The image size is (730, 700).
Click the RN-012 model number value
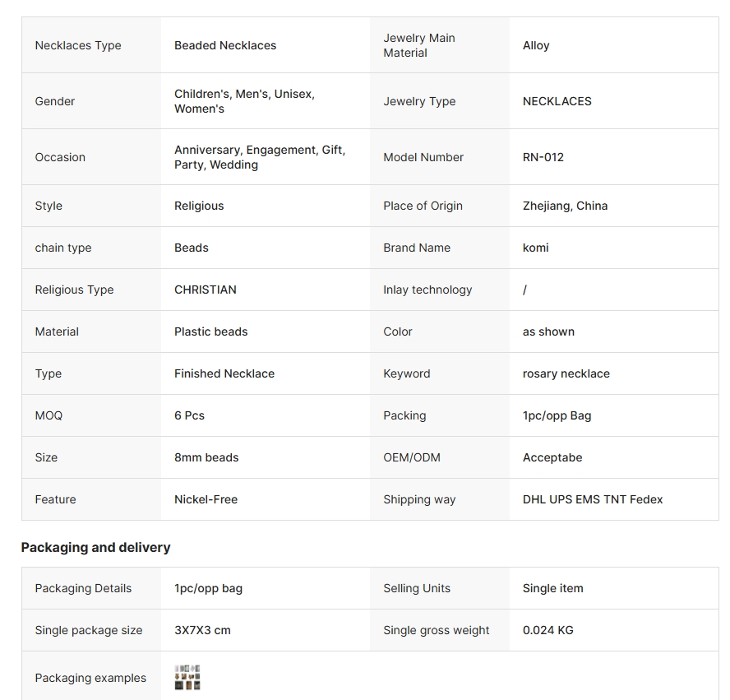click(x=543, y=157)
